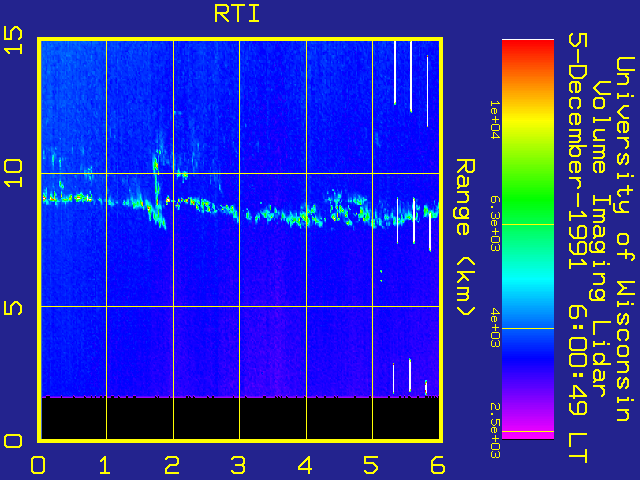
Task: Click the University of Wisconsin title text
Action: pyautogui.click(x=624, y=239)
